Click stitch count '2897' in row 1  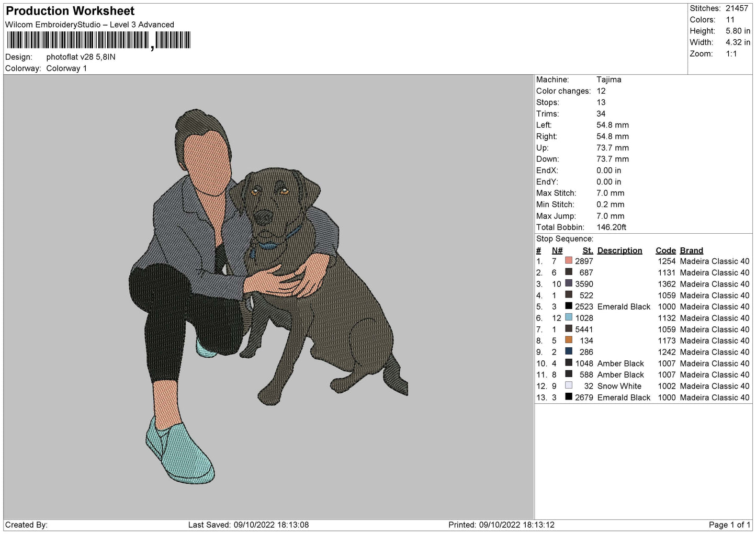pos(584,262)
